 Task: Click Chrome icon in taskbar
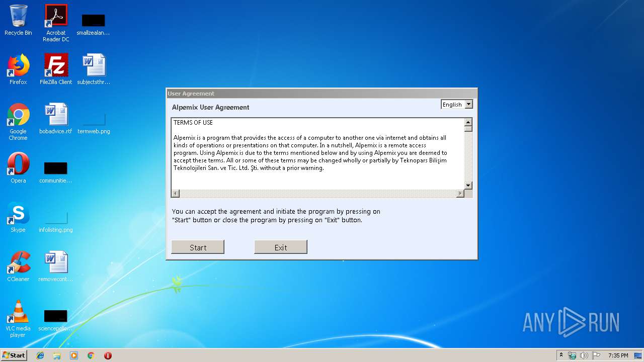91,355
